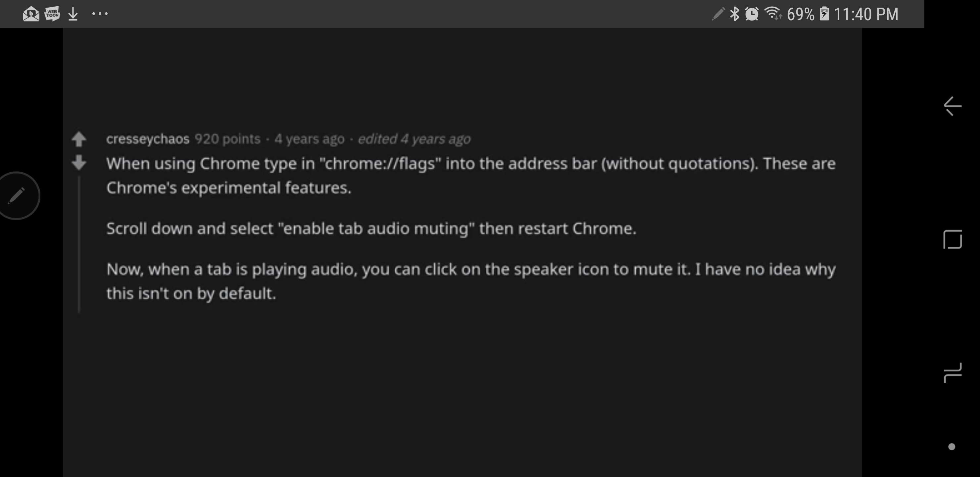The width and height of the screenshot is (980, 477).
Task: Upvote the cresseychaos comment
Action: click(x=79, y=139)
